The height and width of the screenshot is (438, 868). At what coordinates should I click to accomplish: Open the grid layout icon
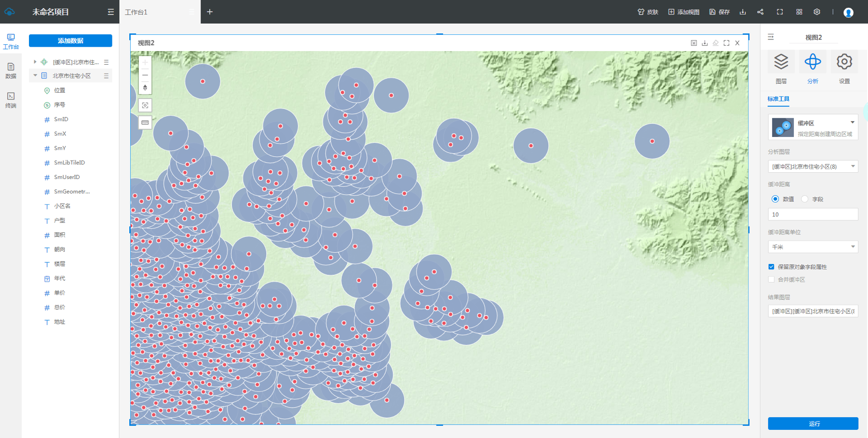799,12
